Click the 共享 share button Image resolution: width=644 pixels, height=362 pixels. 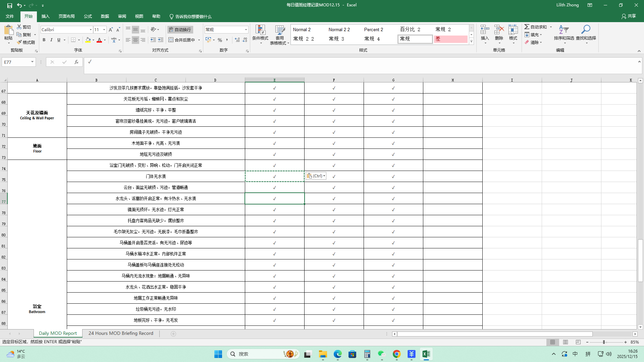tap(629, 16)
